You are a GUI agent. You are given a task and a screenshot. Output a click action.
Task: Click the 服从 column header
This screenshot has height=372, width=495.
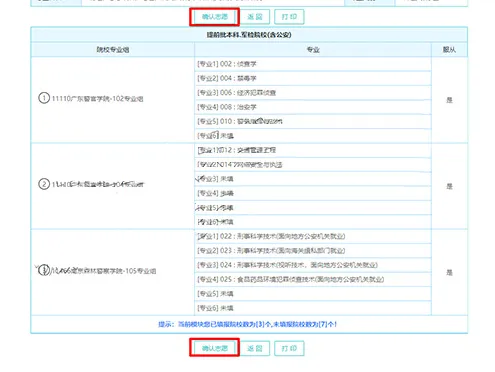[449, 50]
